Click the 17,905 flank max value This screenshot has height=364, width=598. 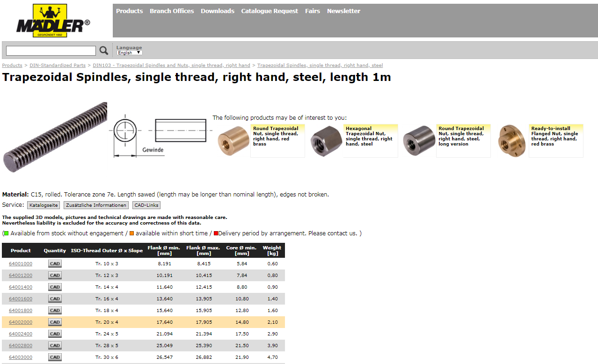204,322
